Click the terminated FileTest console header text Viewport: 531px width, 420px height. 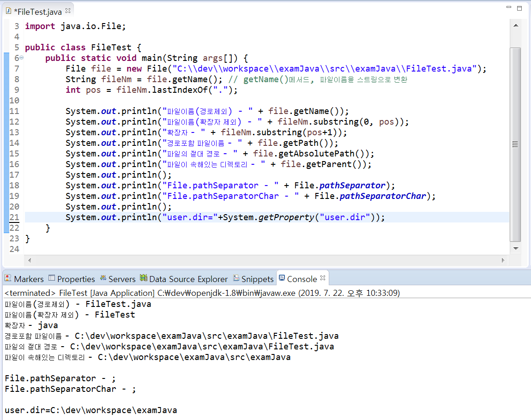(x=202, y=293)
